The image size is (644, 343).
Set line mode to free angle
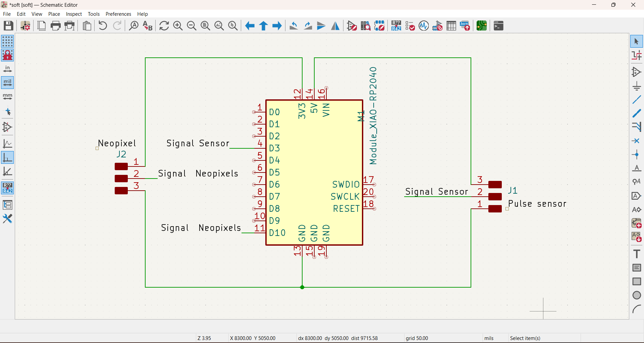7,144
